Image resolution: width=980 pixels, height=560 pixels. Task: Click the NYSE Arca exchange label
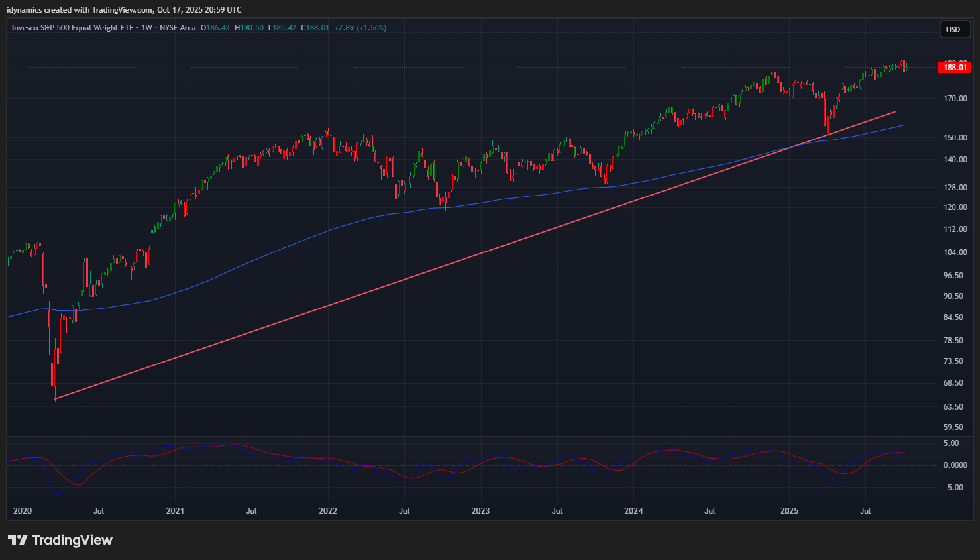pos(178,28)
